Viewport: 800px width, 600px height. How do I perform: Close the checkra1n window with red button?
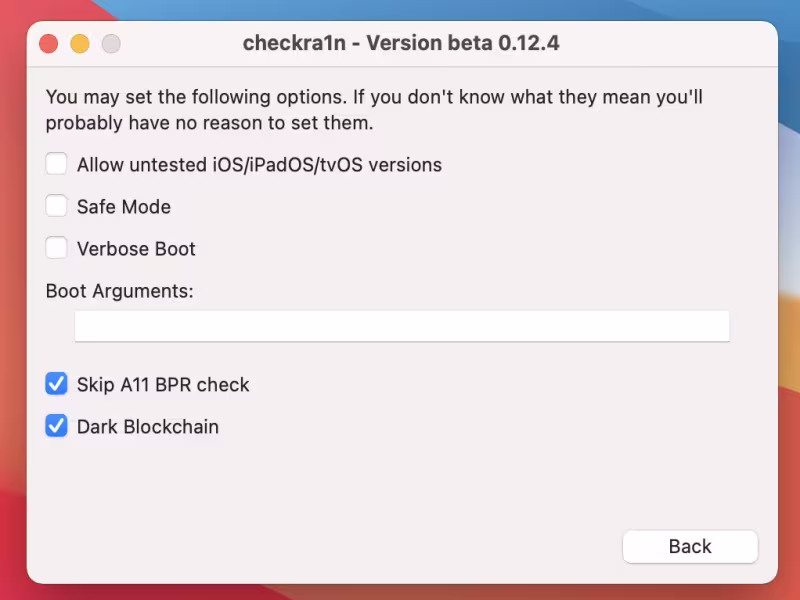48,44
